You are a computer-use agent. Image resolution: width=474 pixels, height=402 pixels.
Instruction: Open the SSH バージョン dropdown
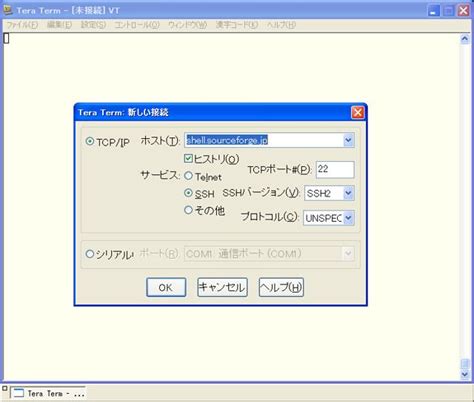[x=348, y=193]
